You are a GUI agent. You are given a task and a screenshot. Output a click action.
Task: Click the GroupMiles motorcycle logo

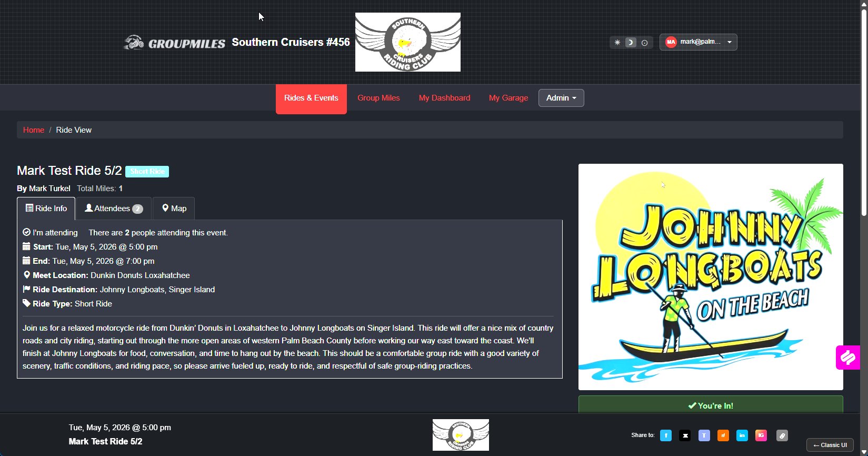174,43
